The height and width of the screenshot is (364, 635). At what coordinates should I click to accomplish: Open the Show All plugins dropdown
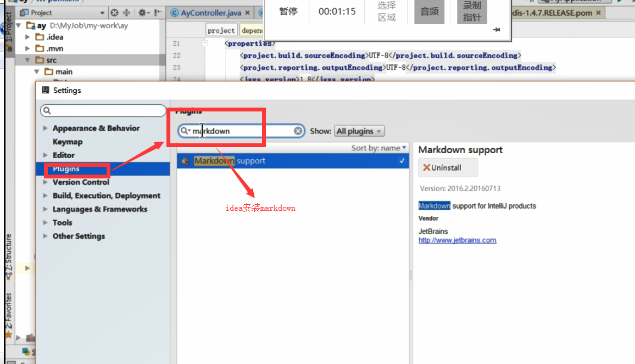[x=359, y=131]
